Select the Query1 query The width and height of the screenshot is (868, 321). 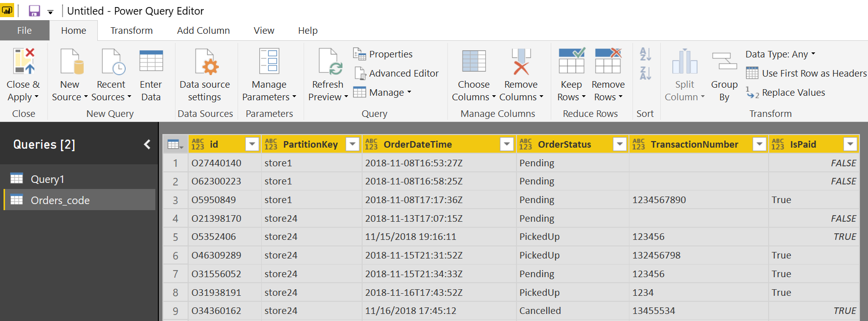[80, 179]
